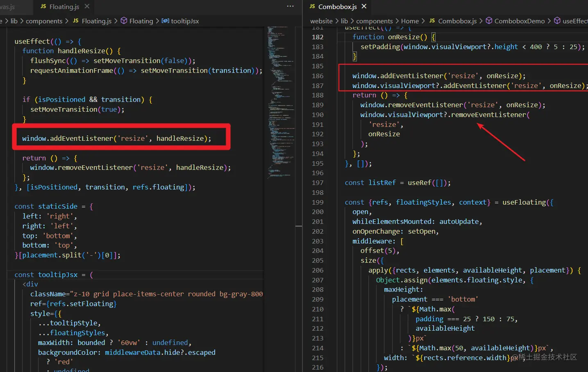The image size is (588, 372).
Task: Close the Combobox.js editor tab
Action: click(x=364, y=7)
